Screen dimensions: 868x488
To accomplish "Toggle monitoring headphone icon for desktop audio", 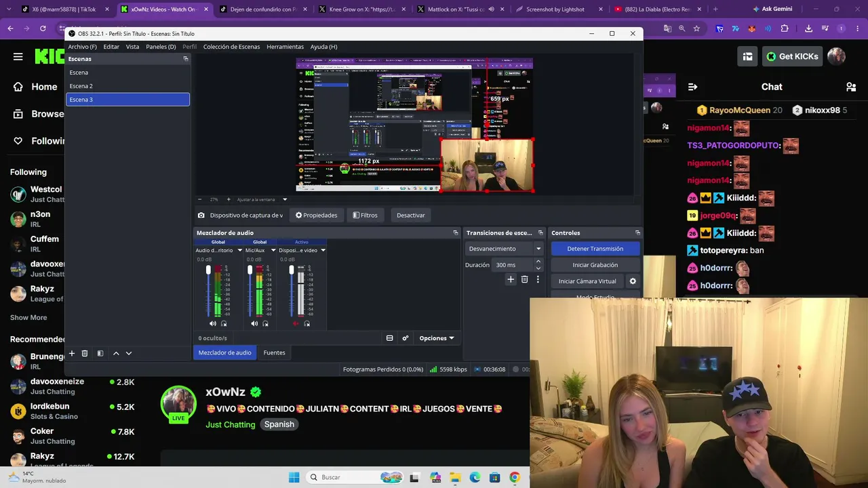I will [x=224, y=324].
